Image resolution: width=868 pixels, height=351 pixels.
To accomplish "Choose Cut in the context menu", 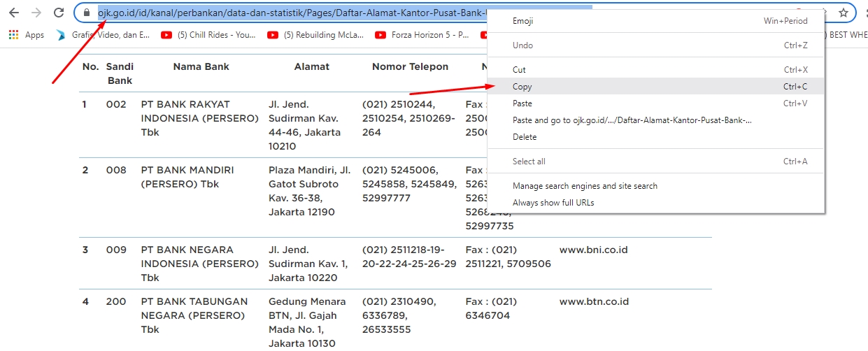I will point(656,70).
